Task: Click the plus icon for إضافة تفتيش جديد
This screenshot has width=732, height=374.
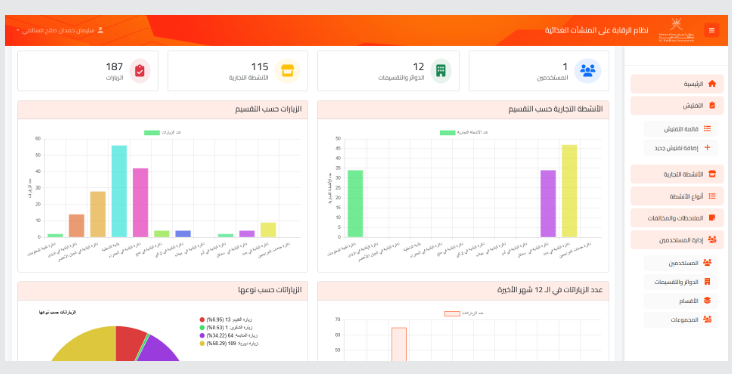Action: [x=707, y=148]
